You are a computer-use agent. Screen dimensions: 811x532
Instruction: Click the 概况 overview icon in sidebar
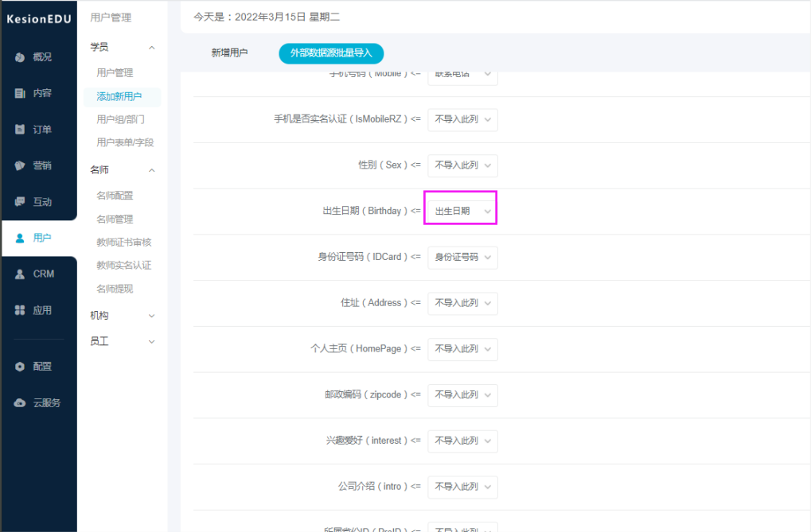(x=21, y=57)
